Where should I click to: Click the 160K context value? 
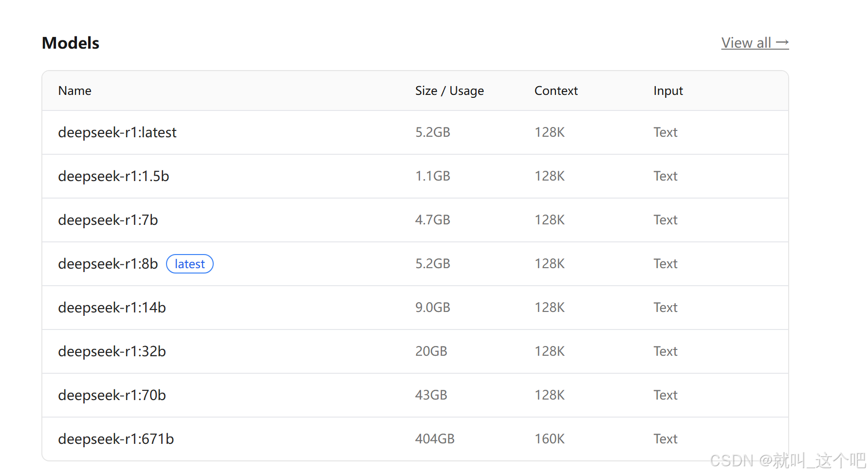tap(550, 439)
